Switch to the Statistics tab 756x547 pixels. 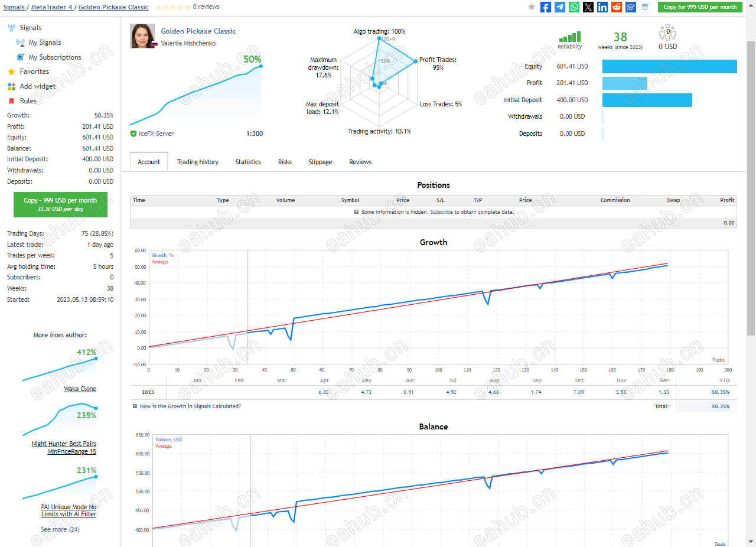(248, 162)
